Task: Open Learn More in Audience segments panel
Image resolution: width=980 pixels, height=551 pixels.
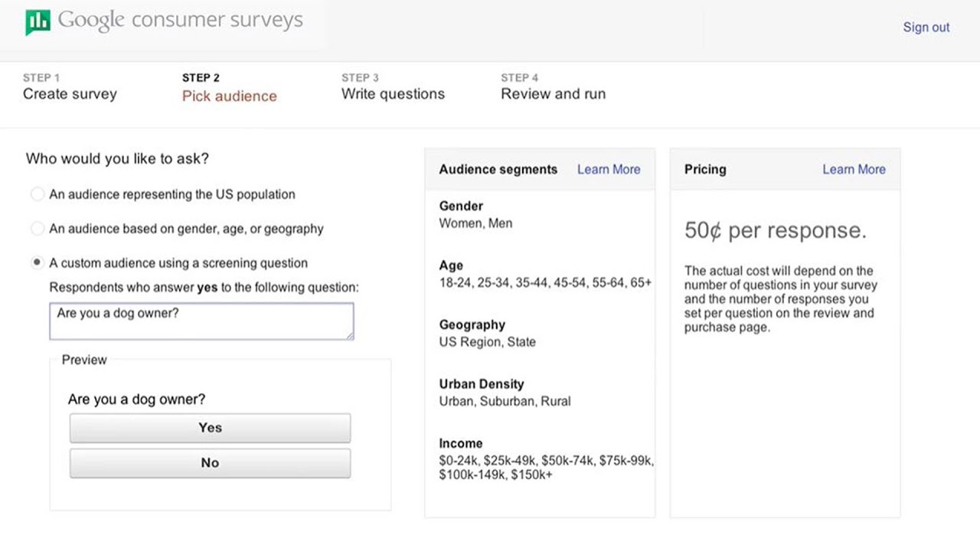Action: (609, 170)
